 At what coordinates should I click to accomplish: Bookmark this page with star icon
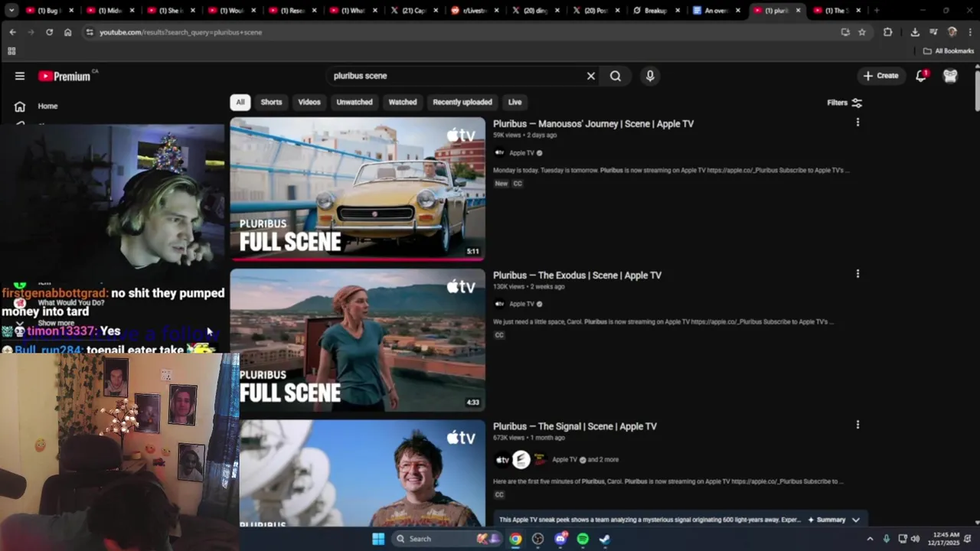862,32
